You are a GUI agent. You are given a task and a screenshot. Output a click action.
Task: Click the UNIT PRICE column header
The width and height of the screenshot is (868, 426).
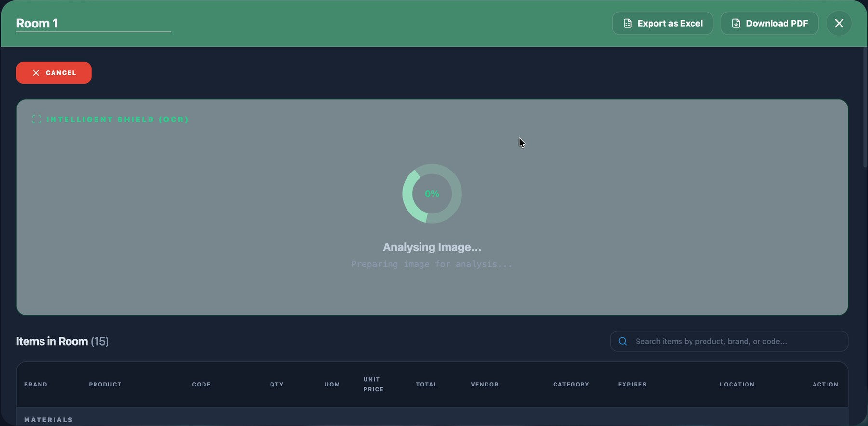[x=374, y=385]
